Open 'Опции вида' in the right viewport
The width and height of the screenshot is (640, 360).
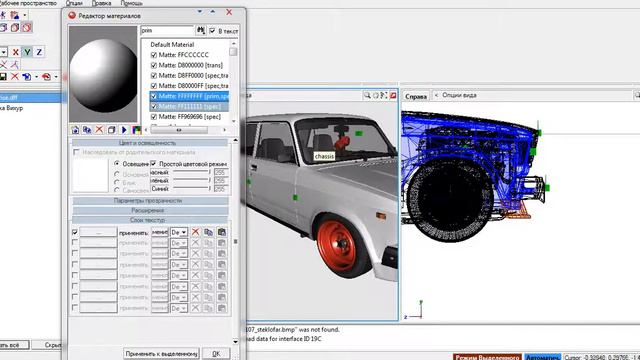pos(459,95)
